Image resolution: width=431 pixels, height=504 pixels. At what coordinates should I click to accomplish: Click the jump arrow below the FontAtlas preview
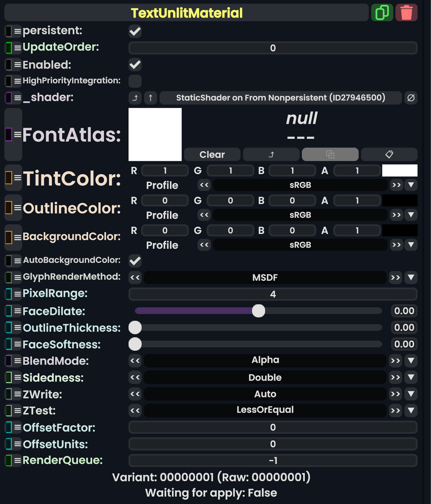click(x=271, y=154)
